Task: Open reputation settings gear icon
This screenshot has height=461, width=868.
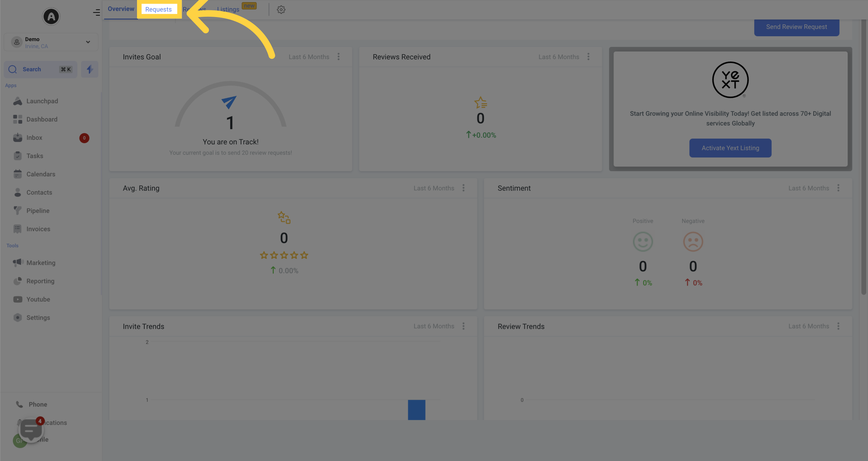Action: point(281,9)
